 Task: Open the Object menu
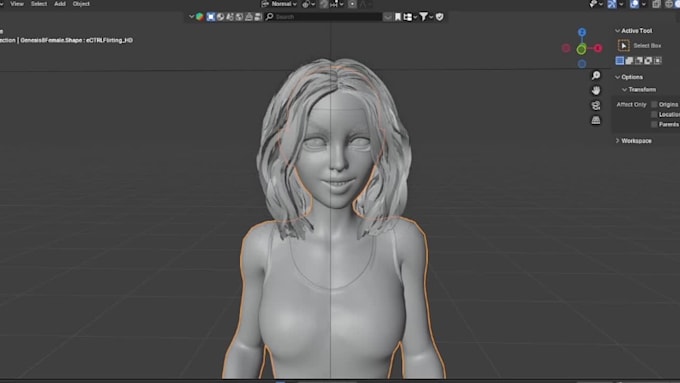(x=81, y=4)
